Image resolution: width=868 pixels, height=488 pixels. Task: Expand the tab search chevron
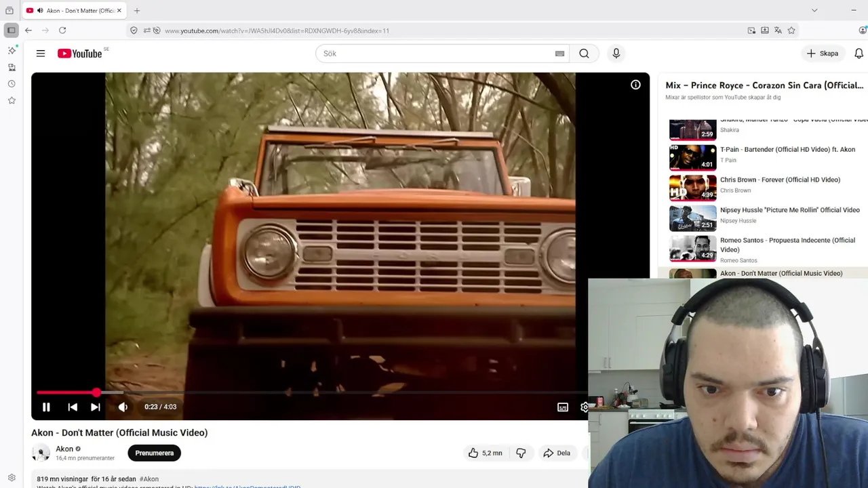[x=814, y=10]
